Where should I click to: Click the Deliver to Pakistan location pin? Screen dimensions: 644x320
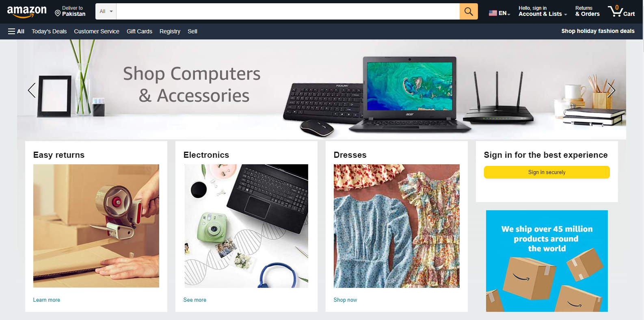tap(58, 13)
